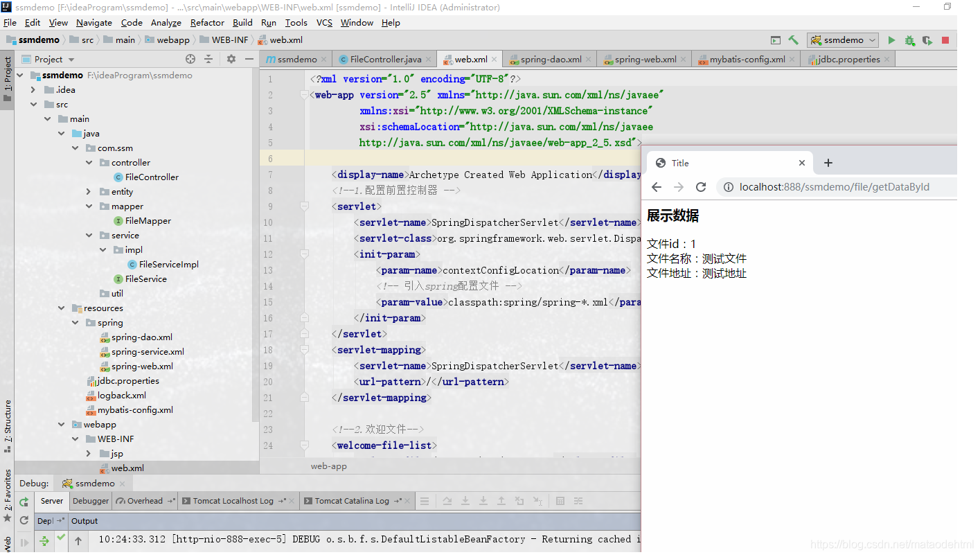
Task: Build the project with the hammer icon
Action: click(x=794, y=40)
